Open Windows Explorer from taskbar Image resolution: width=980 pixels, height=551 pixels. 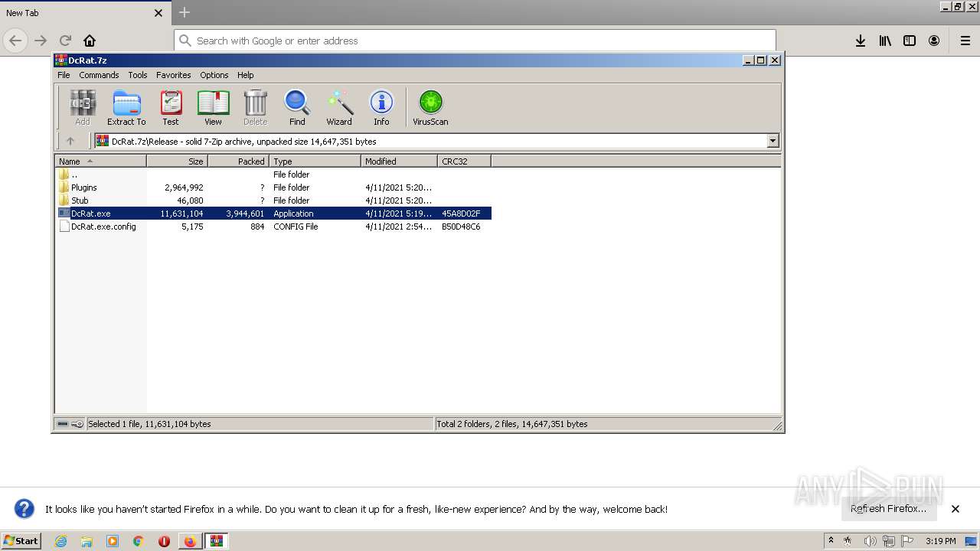pyautogui.click(x=87, y=541)
